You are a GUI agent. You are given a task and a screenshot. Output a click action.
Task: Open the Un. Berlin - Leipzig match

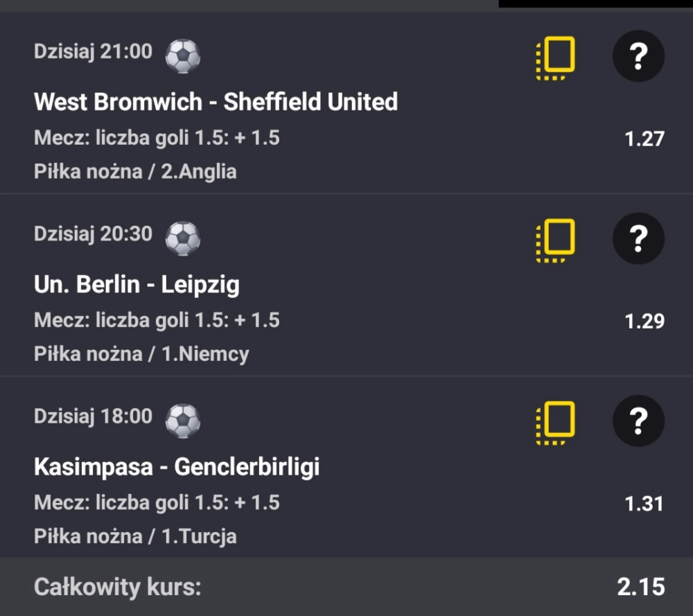pyautogui.click(x=137, y=284)
